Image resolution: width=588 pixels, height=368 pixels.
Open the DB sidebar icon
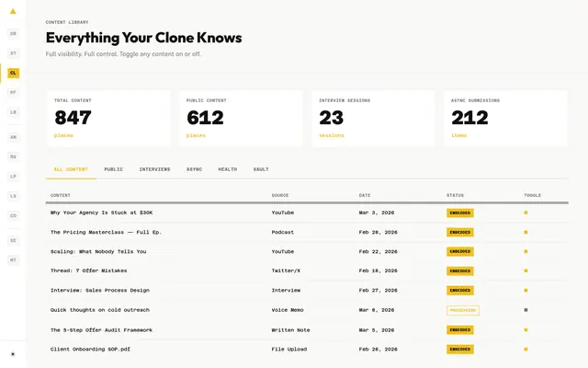pos(13,34)
